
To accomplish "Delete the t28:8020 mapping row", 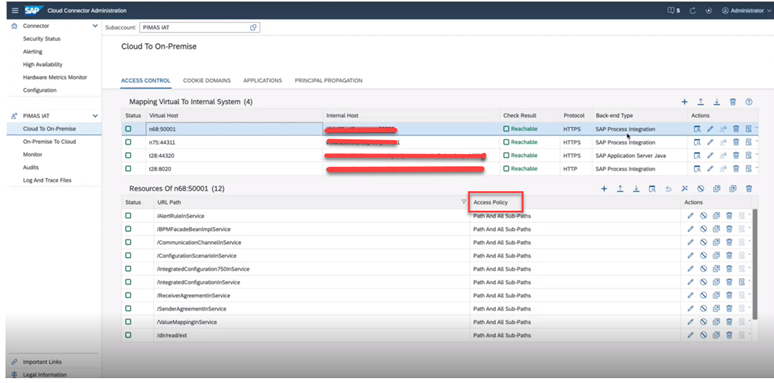I will tap(735, 169).
